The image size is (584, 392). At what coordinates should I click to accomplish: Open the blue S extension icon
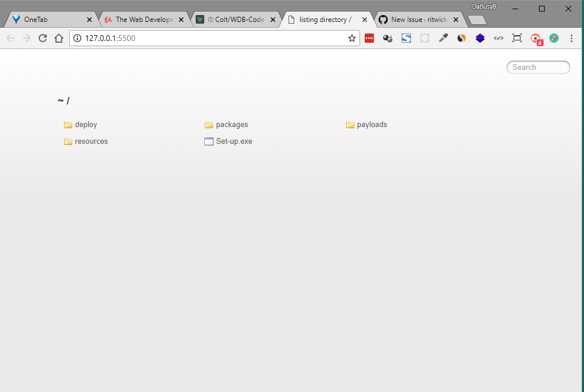(x=406, y=38)
